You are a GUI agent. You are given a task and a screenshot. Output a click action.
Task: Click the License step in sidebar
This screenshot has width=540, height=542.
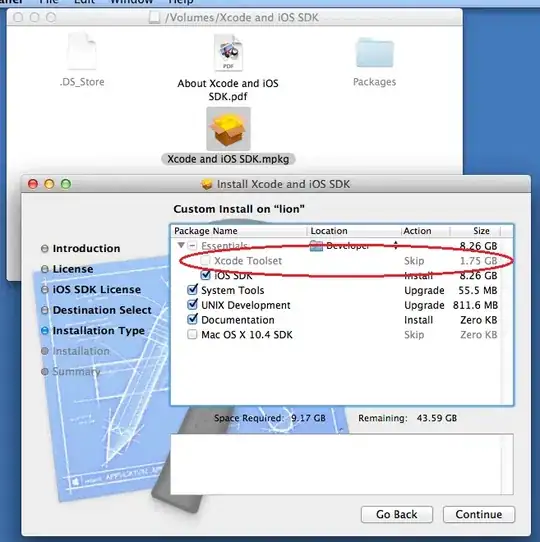pyautogui.click(x=73, y=269)
